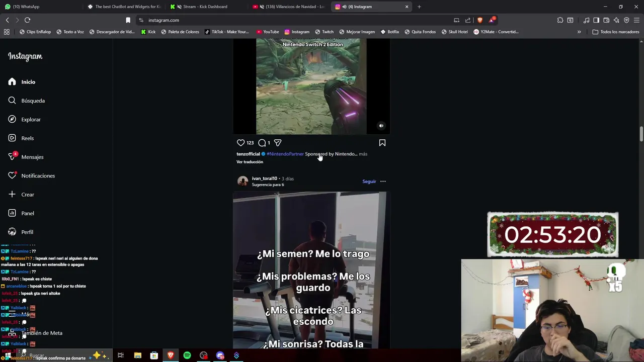
Task: Open Perfil in the sidebar
Action: [21, 232]
